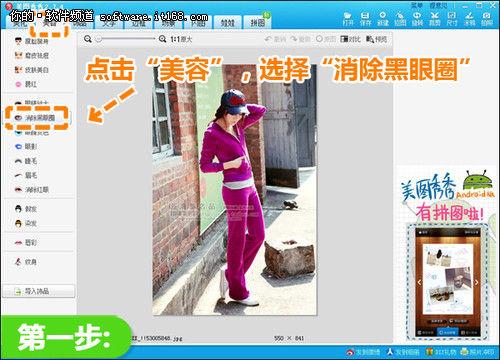Click the 撤销 (undo) button
The height and width of the screenshot is (360, 500).
click(x=275, y=39)
